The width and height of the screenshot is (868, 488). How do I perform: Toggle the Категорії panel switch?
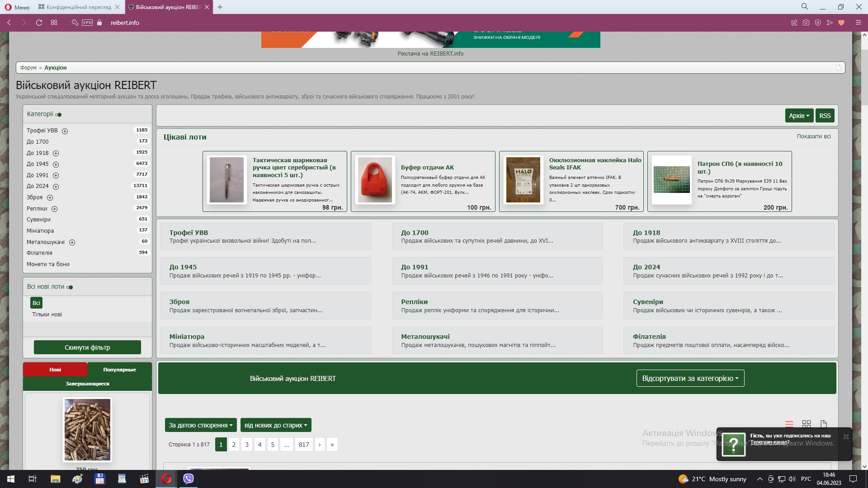(x=58, y=115)
